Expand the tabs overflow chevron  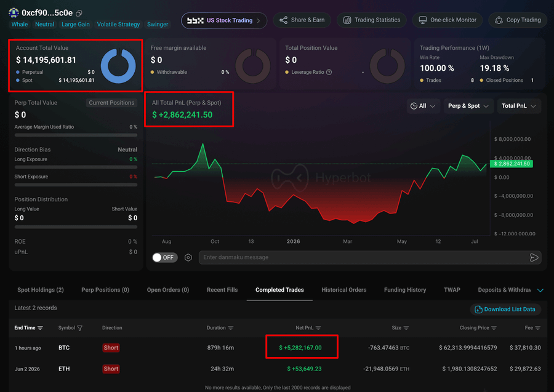(x=540, y=290)
